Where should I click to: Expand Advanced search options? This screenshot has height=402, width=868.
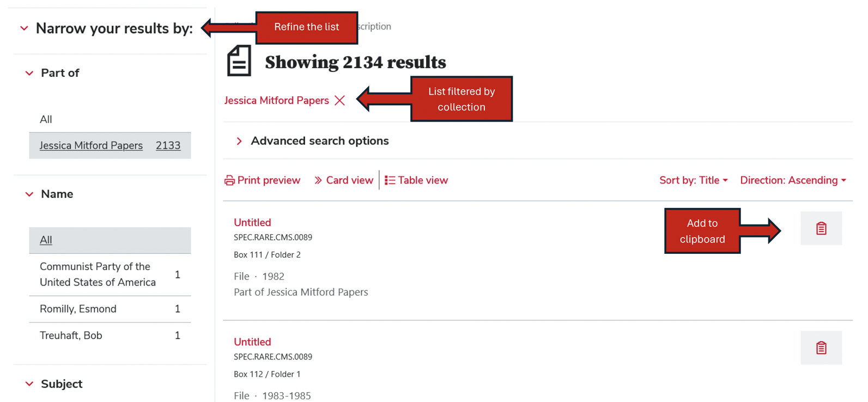coord(312,141)
